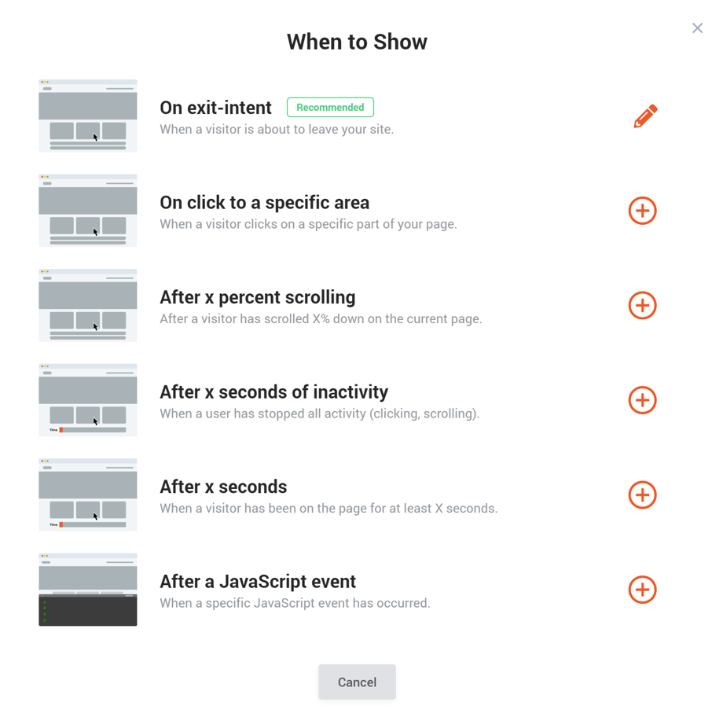Select the After x seconds option row
This screenshot has height=728, width=712.
(223, 487)
